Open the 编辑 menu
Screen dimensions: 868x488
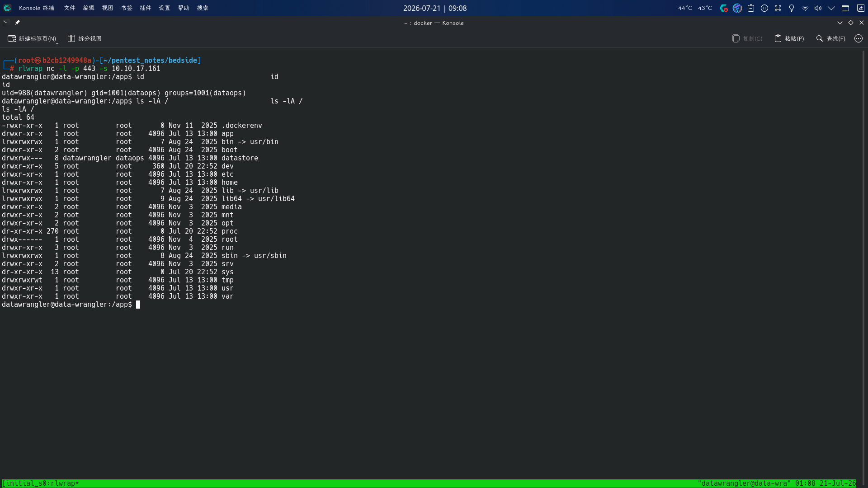[x=89, y=8]
